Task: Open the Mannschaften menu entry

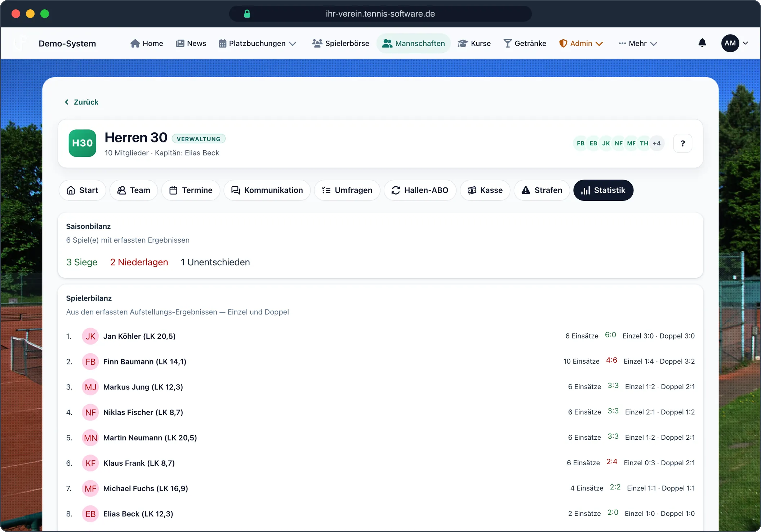Action: [414, 44]
